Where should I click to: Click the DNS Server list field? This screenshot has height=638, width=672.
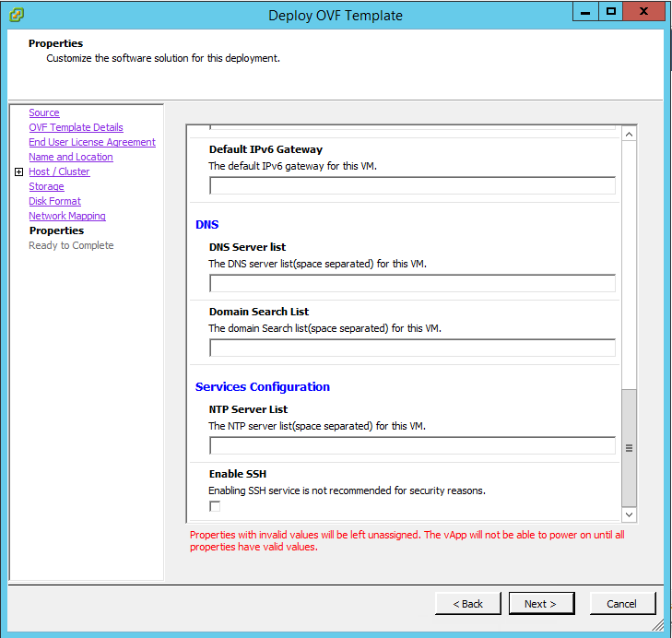click(412, 283)
